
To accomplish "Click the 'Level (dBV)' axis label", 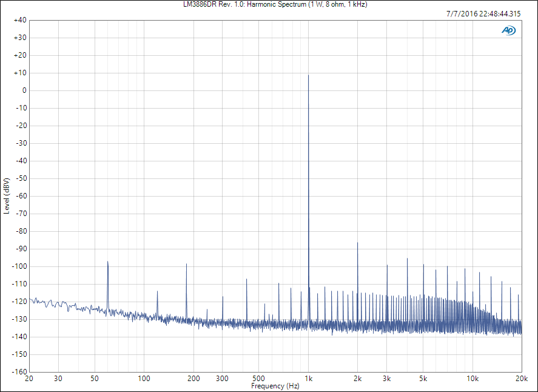I will [x=7, y=196].
